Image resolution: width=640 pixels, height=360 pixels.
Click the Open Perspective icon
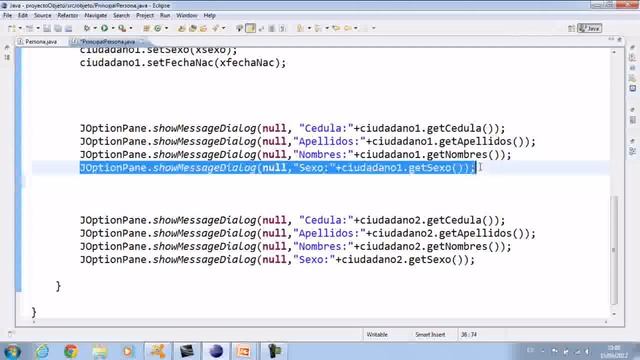571,28
